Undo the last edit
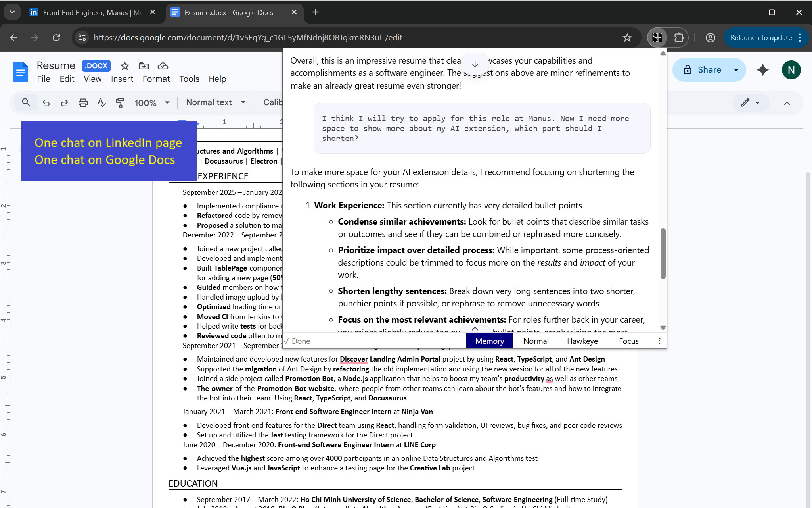This screenshot has height=508, width=812. click(x=46, y=102)
